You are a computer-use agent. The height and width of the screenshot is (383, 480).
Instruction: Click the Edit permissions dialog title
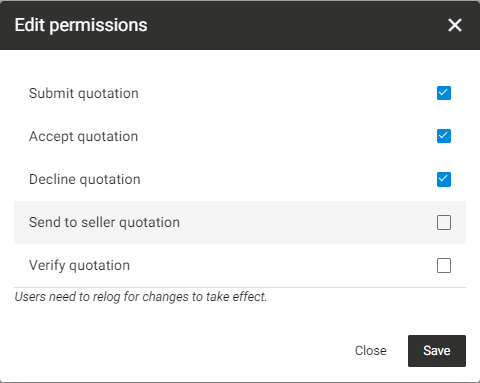(81, 25)
